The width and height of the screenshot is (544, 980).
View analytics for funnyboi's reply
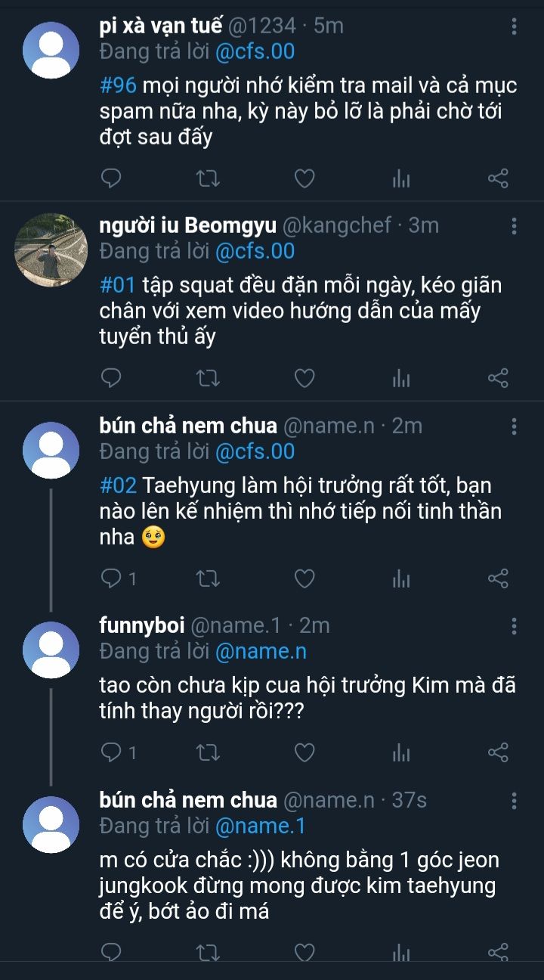[x=401, y=753]
